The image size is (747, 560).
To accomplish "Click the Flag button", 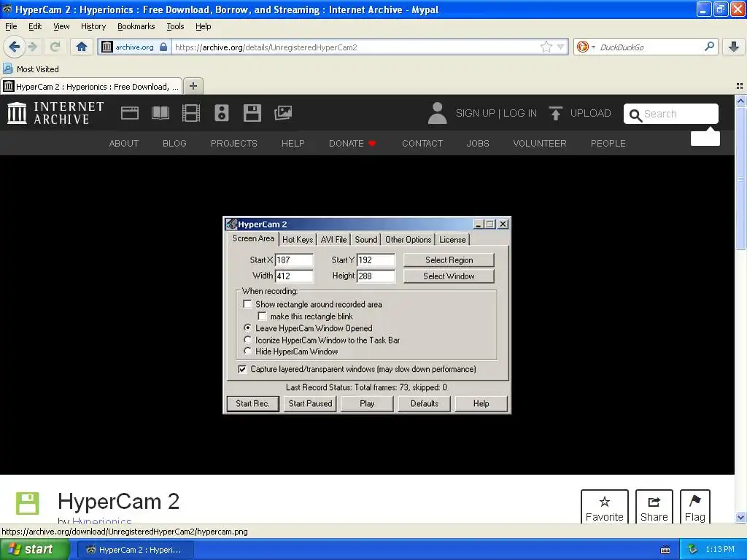I will 694,507.
